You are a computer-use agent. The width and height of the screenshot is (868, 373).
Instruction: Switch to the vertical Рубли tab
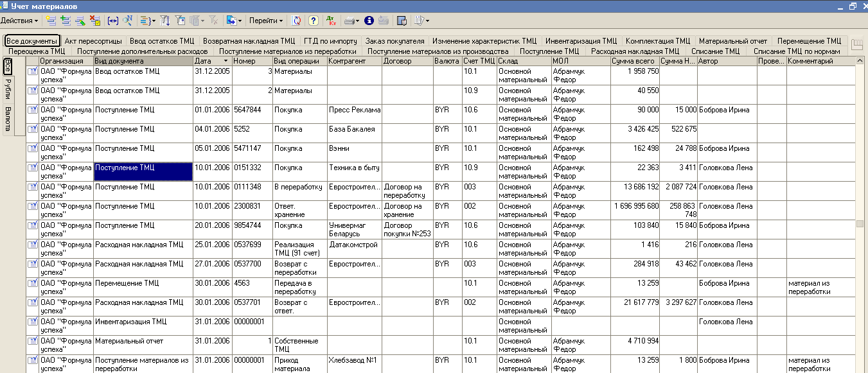pyautogui.click(x=8, y=90)
